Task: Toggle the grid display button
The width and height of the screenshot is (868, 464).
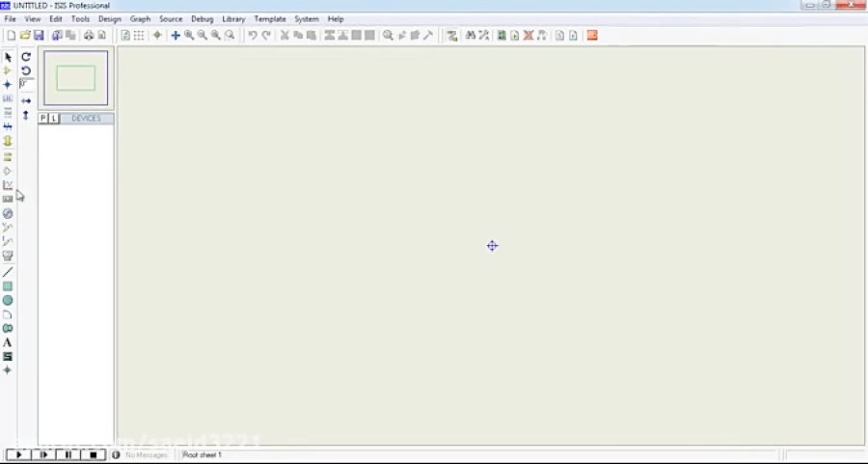Action: point(139,36)
